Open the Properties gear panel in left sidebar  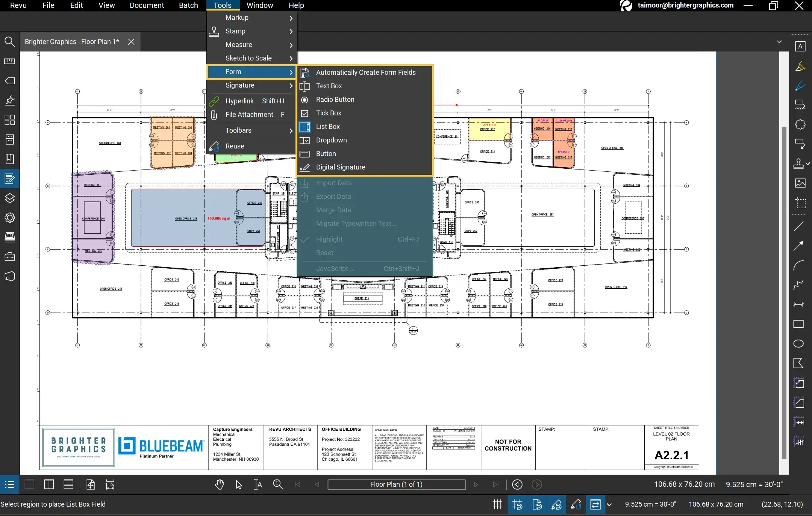click(x=10, y=218)
